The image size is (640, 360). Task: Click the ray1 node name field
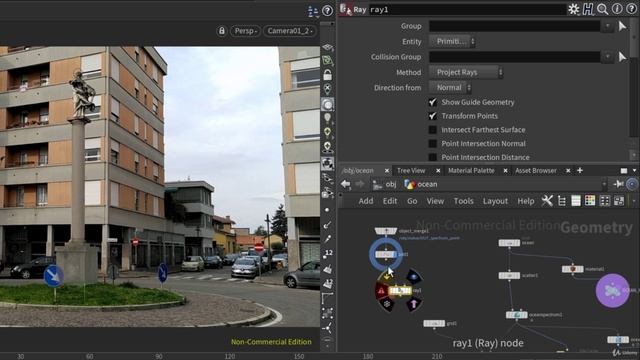pyautogui.click(x=467, y=9)
